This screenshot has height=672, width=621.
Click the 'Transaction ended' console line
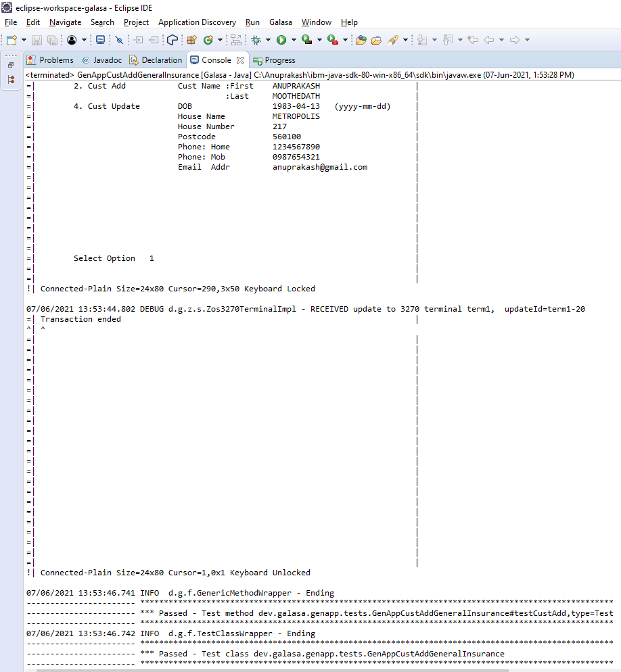point(80,319)
